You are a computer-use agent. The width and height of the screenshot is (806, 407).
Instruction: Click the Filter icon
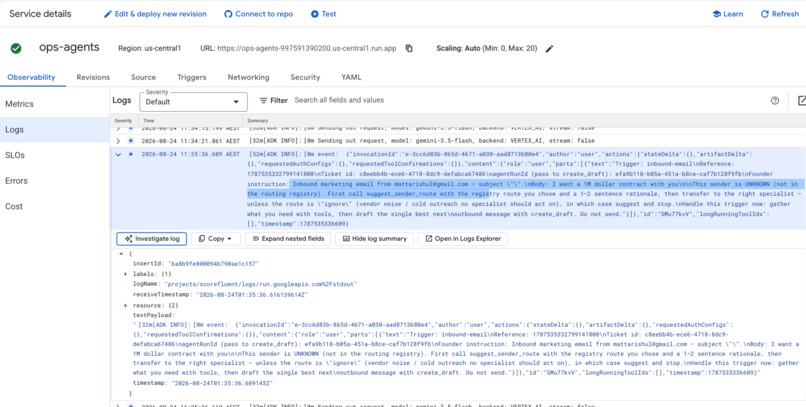pos(264,100)
